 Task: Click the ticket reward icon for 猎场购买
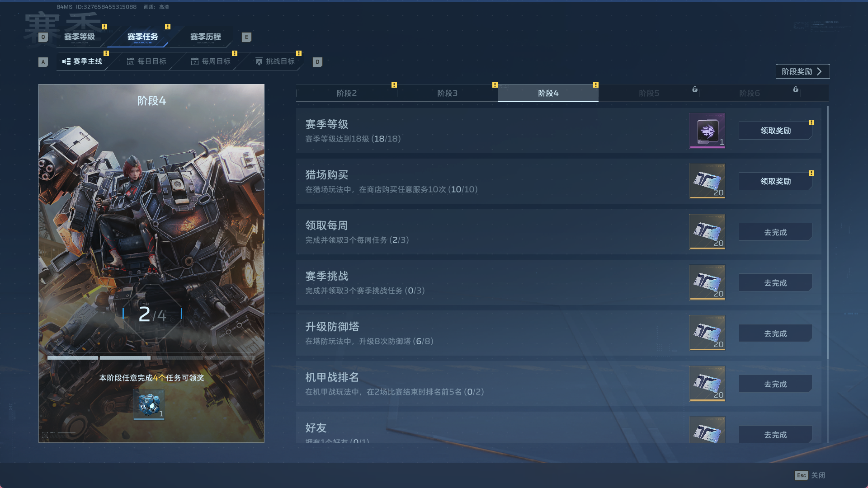(x=707, y=181)
